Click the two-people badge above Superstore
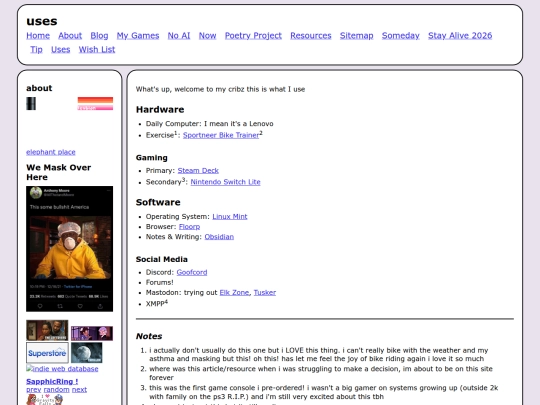540x405 pixels. coord(47,330)
